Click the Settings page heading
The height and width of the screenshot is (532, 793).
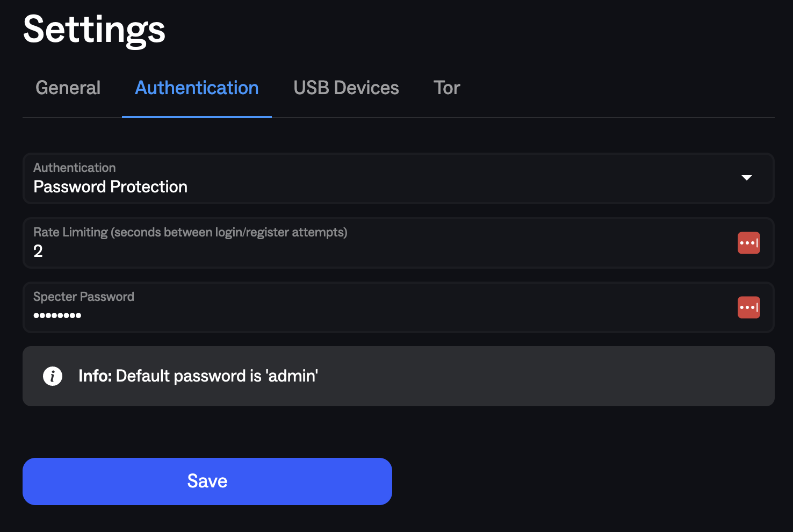pyautogui.click(x=94, y=31)
